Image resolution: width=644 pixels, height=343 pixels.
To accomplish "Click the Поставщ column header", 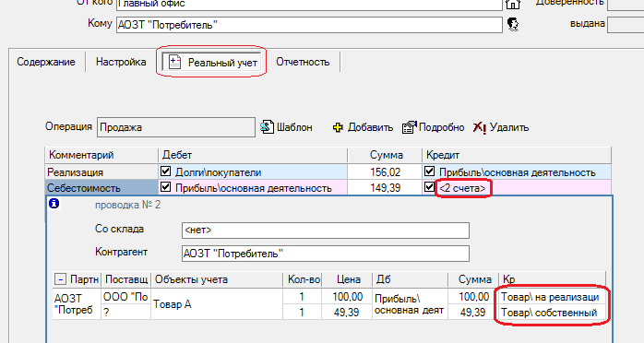I will coord(126,279).
